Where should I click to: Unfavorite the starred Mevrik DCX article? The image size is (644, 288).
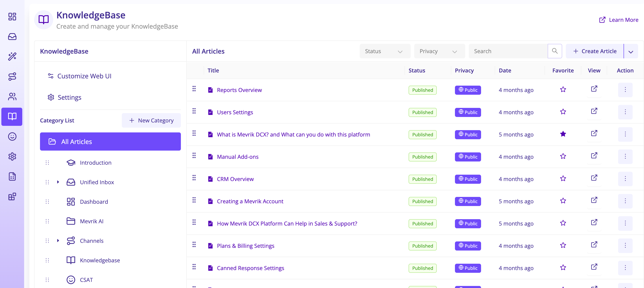coord(563,134)
